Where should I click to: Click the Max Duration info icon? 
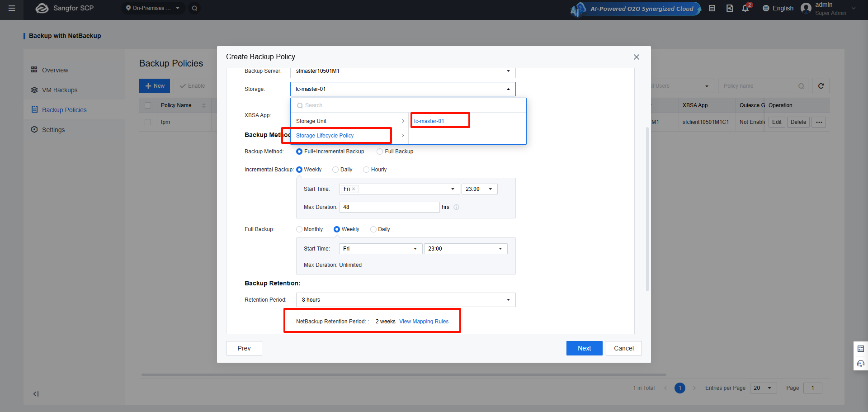tap(456, 207)
